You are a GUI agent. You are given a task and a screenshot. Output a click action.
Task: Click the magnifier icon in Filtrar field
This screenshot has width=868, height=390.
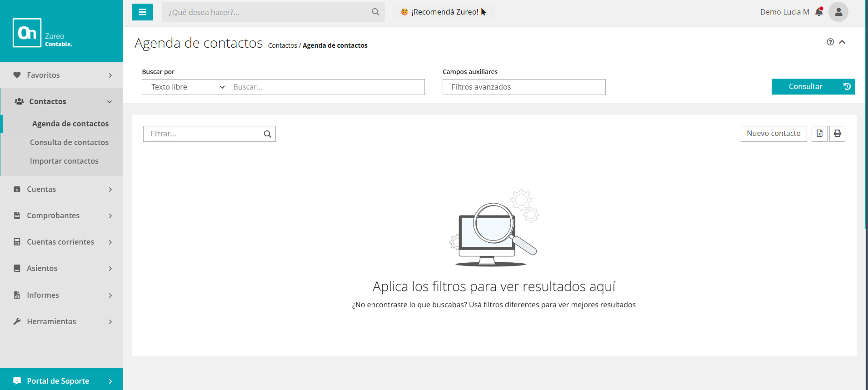pos(267,134)
